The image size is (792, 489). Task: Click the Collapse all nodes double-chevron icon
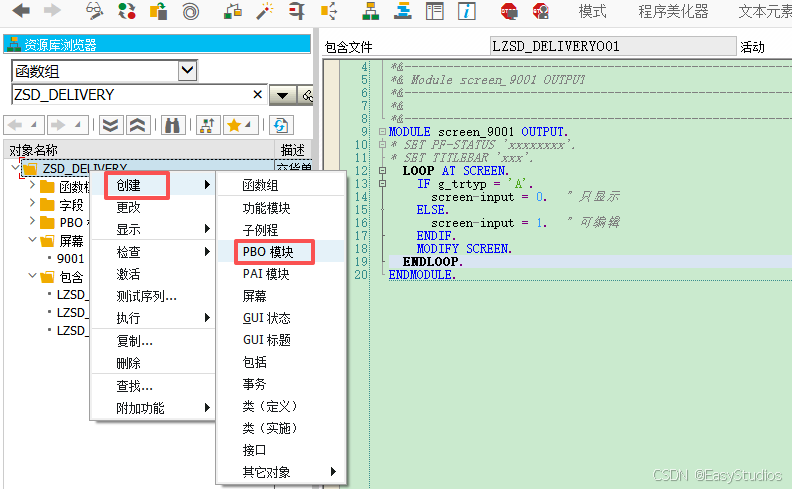click(x=137, y=125)
